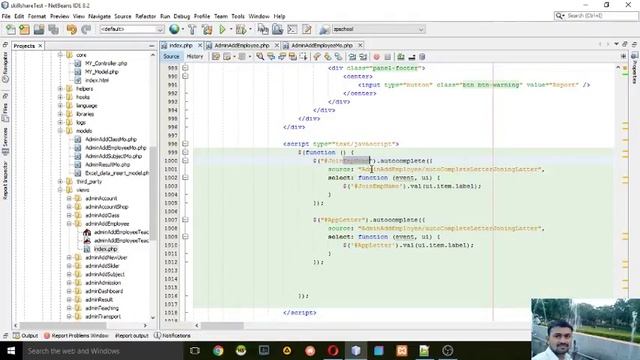This screenshot has height=360, width=640.
Task: Click the editor horizontal scrollbar thumb
Action: (222, 325)
